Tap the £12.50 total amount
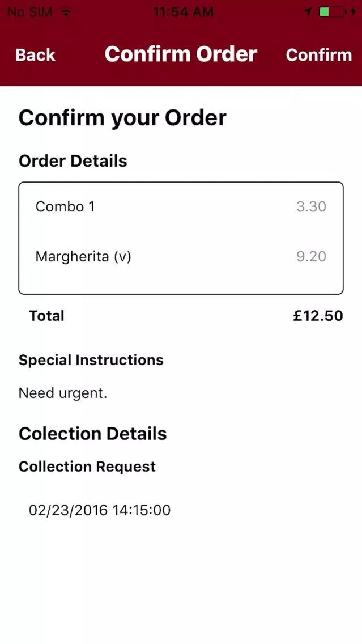The image size is (362, 644). [318, 316]
